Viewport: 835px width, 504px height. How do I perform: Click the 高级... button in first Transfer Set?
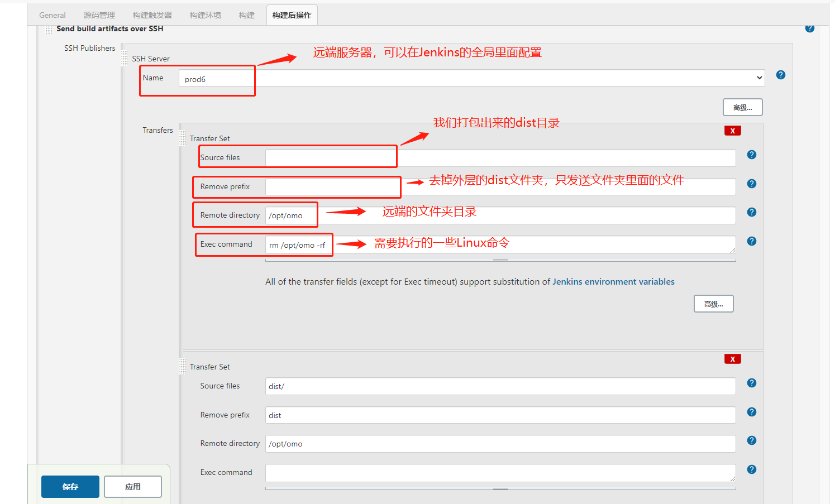714,304
